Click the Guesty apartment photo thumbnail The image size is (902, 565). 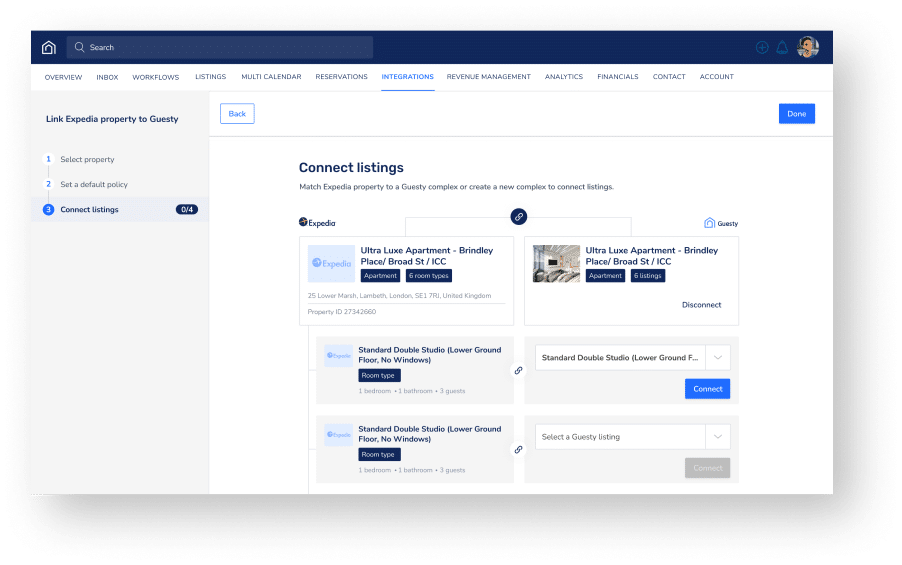point(556,264)
